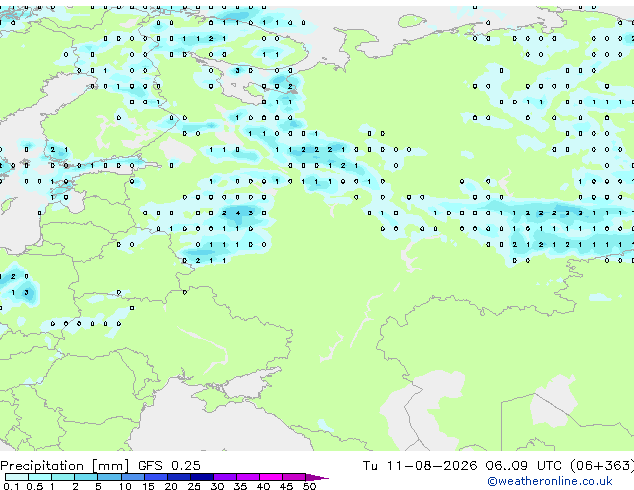Pick the 0.1–0.5 mm legend swatch
Viewport: 634px width, 490px height.
(x=17, y=477)
